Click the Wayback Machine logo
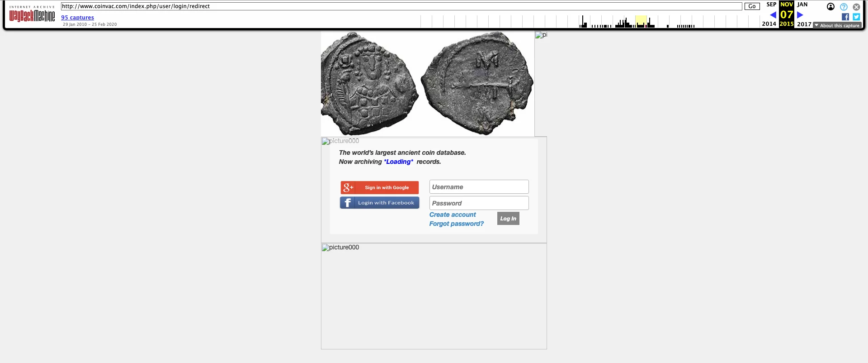 point(32,16)
